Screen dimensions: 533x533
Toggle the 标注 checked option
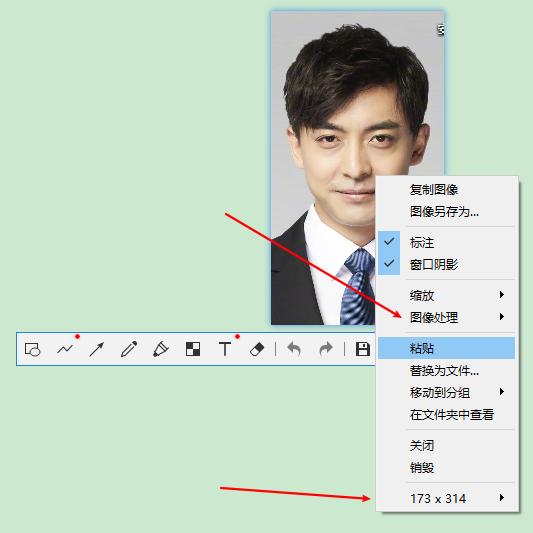[446, 242]
